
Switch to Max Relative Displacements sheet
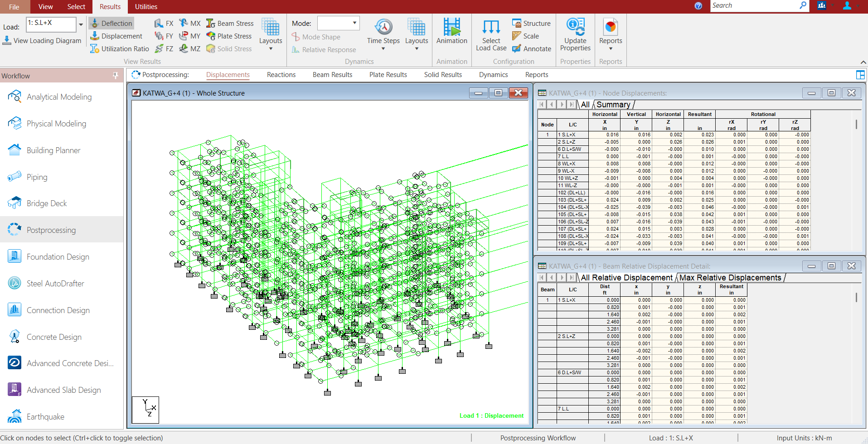point(730,278)
